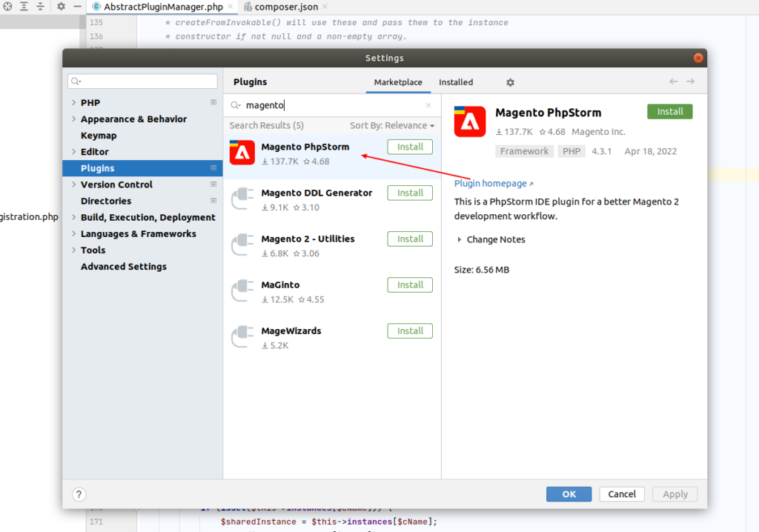Viewport: 759px width, 532px height.
Task: Cancel the Settings dialog
Action: coord(622,494)
